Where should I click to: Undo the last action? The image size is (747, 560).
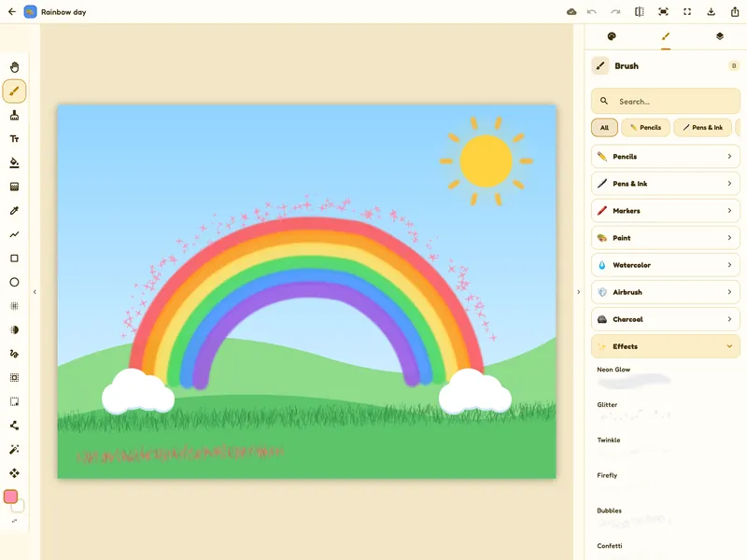[x=592, y=12]
